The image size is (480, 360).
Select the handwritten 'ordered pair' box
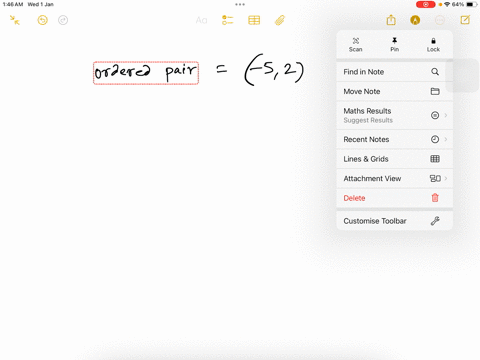point(146,73)
